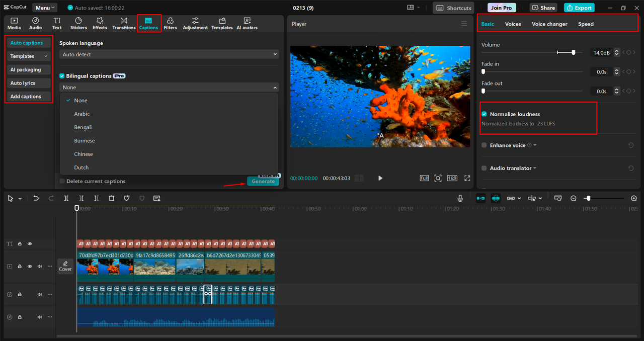Click the Join Pro button

502,8
